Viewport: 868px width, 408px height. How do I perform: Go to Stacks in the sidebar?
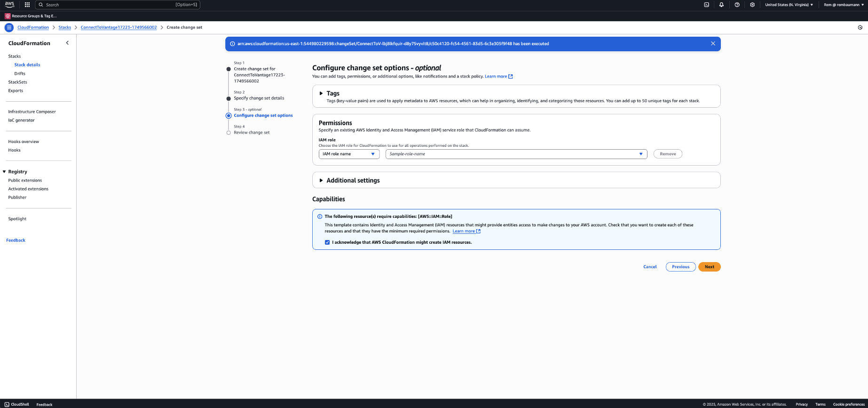[15, 56]
